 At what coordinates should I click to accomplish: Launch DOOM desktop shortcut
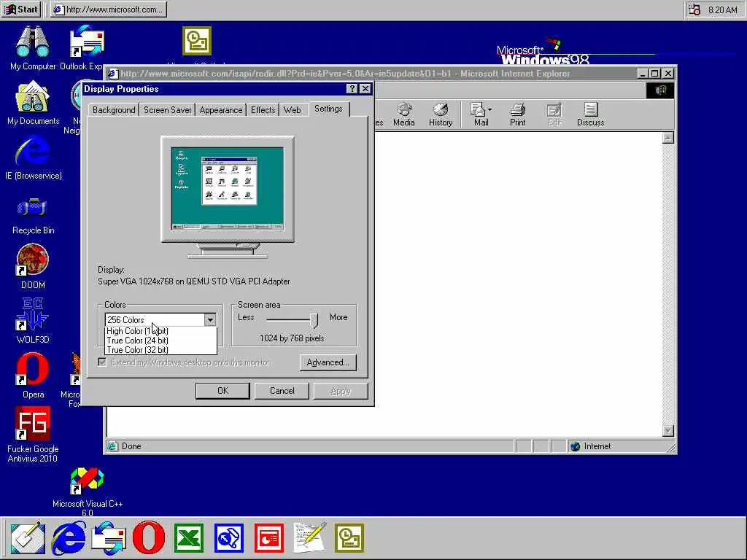coord(32,267)
